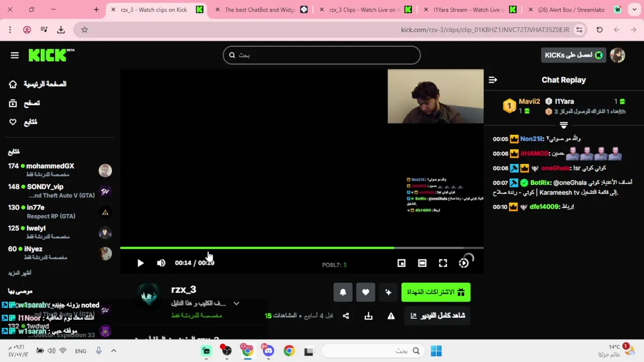The height and width of the screenshot is (362, 644).
Task: Focus the Kick search field بحث
Action: 321,55
